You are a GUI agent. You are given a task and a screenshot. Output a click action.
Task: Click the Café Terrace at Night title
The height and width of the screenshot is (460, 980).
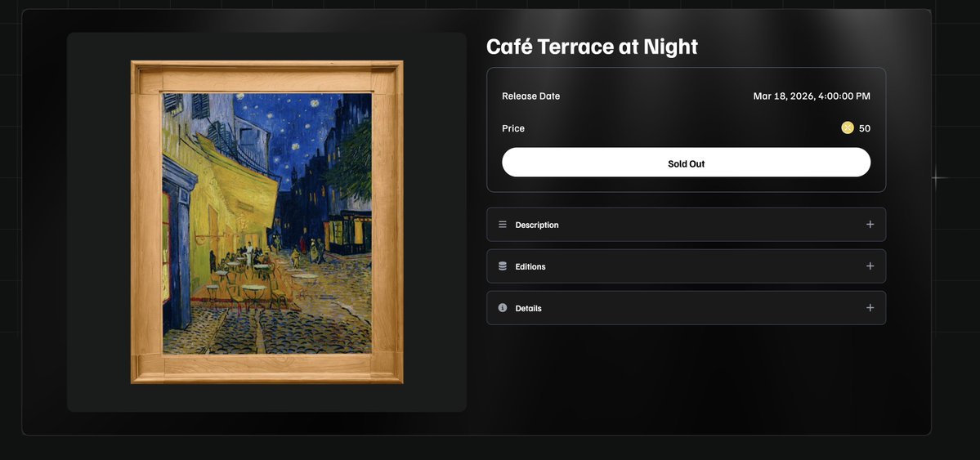(592, 47)
